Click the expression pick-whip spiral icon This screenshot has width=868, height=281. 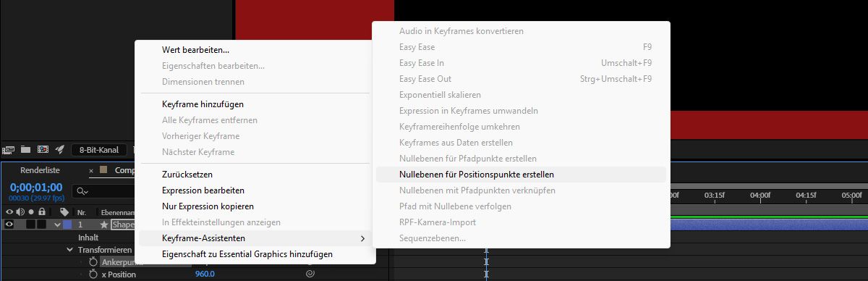pos(310,274)
